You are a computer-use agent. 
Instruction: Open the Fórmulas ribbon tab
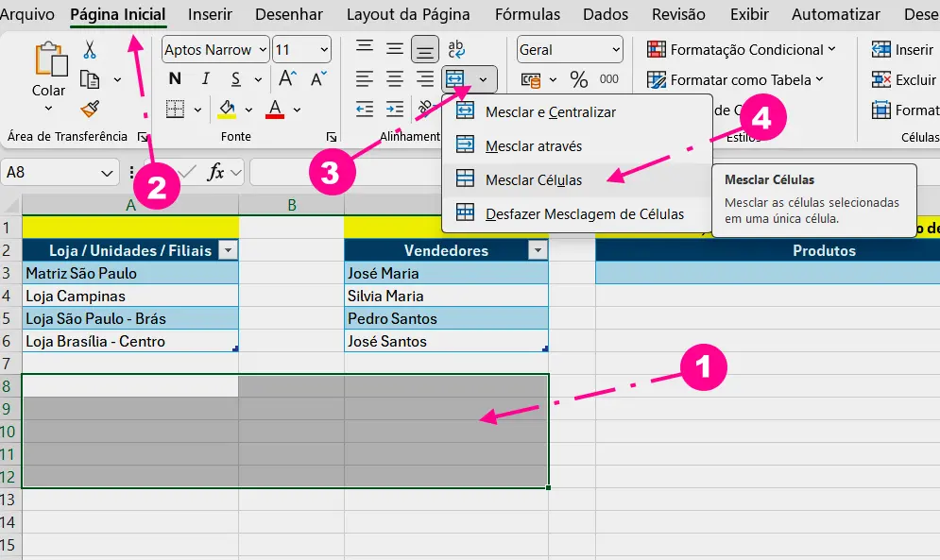pos(527,14)
